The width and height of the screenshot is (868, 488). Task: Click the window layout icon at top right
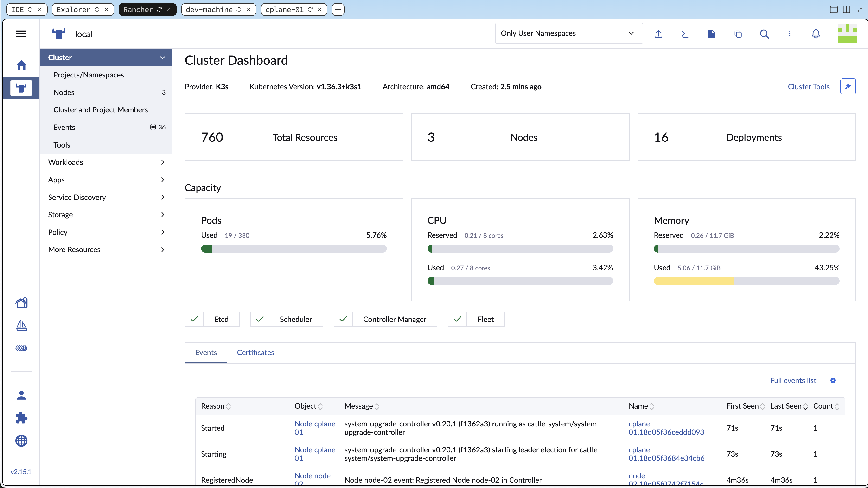point(834,9)
